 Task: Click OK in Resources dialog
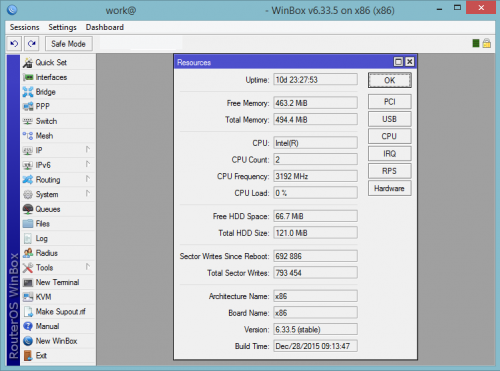tap(390, 80)
